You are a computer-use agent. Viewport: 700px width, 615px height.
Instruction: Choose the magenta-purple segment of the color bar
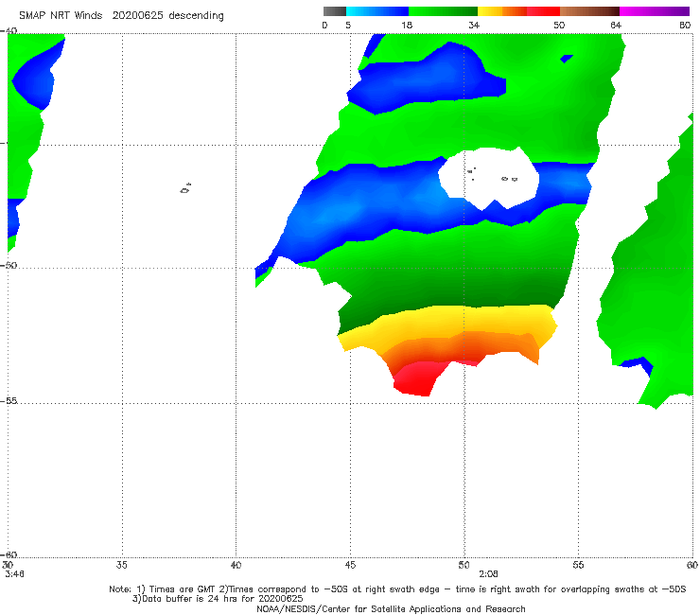(655, 11)
